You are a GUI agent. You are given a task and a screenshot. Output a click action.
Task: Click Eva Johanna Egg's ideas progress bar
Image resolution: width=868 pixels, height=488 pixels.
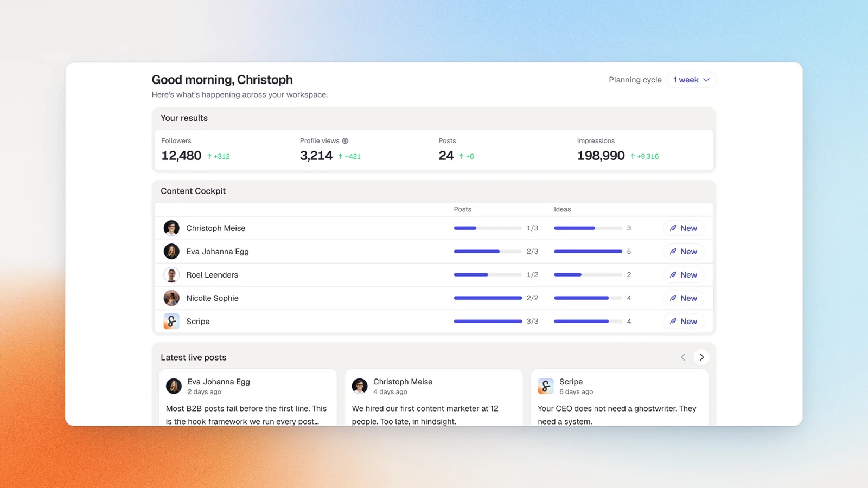[x=588, y=252]
